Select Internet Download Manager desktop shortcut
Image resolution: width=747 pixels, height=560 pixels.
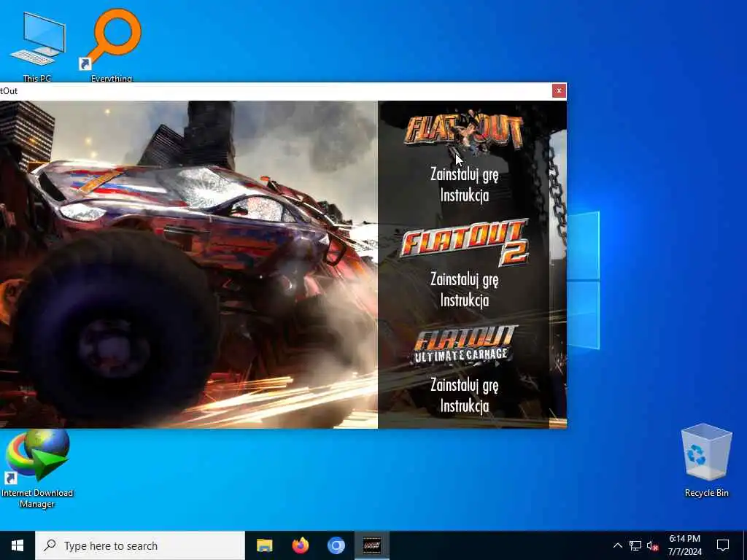click(37, 469)
